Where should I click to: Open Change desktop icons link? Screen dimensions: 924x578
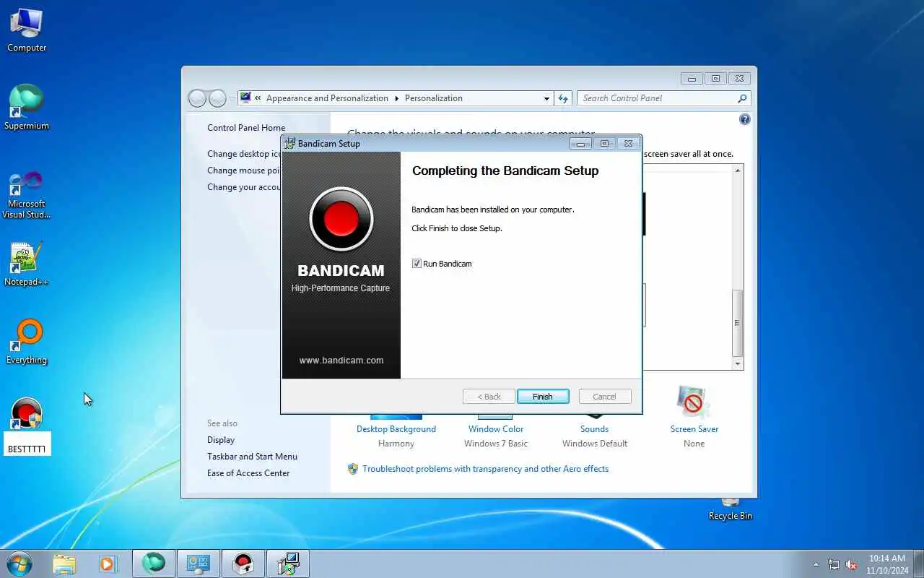coord(244,154)
